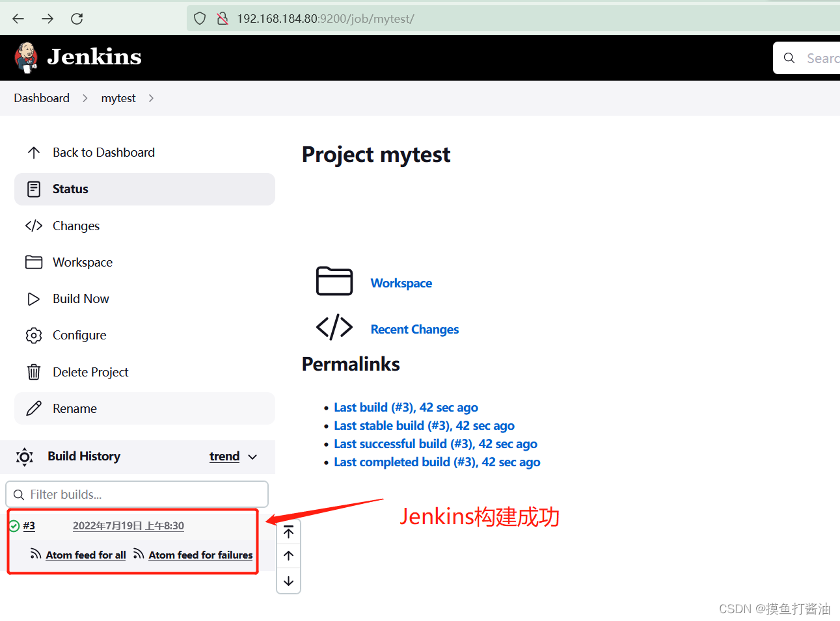Click the browser back arrow

point(18,19)
